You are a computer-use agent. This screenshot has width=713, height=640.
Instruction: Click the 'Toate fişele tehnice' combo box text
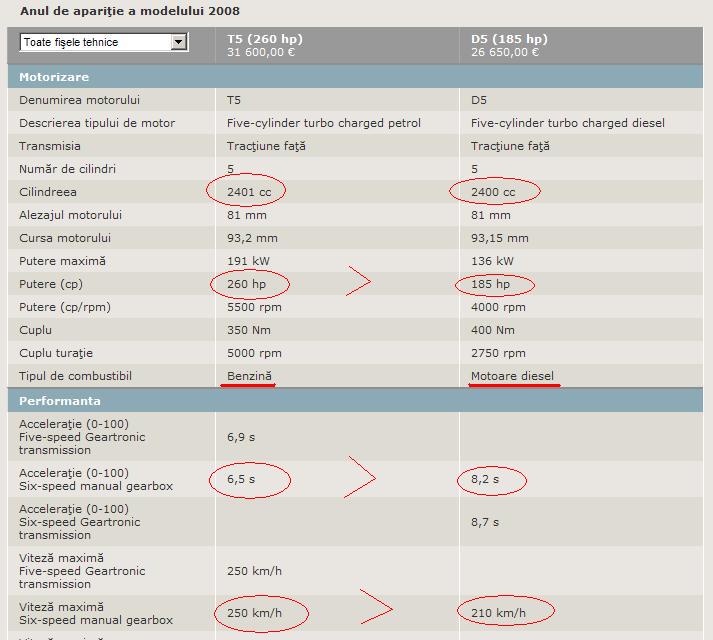pos(71,42)
